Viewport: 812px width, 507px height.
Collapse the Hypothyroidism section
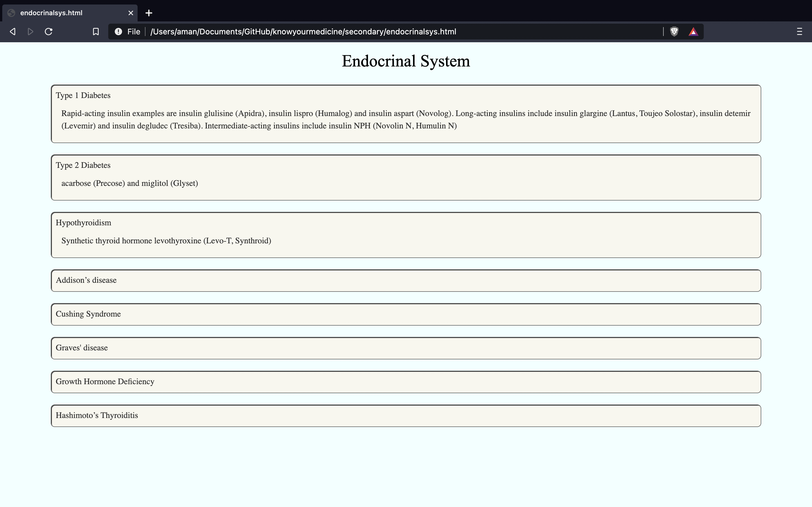tap(83, 223)
